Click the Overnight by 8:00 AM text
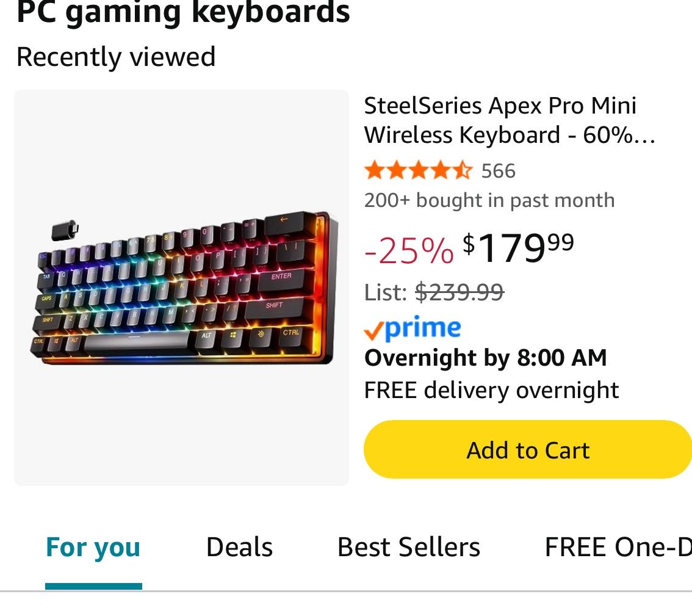 485,358
